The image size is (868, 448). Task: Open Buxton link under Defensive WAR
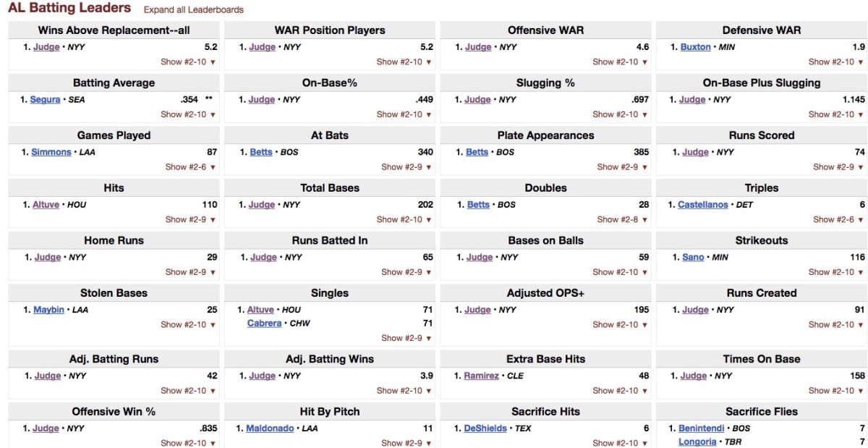695,47
